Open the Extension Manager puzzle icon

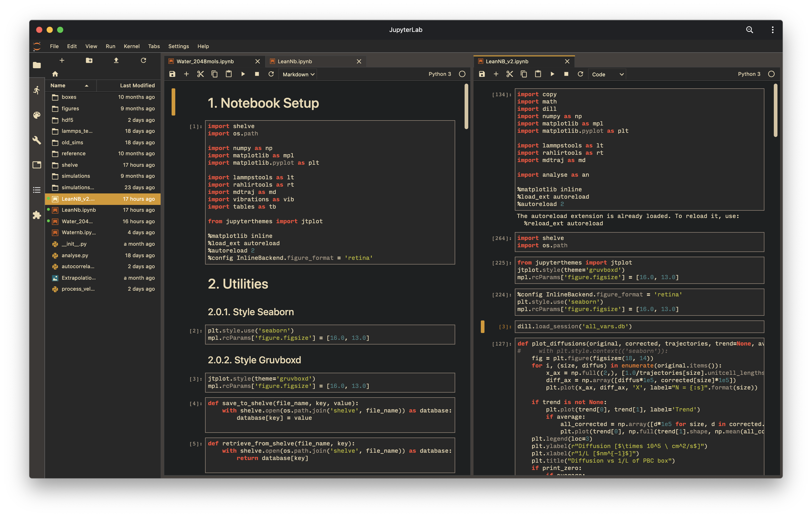[x=37, y=215]
